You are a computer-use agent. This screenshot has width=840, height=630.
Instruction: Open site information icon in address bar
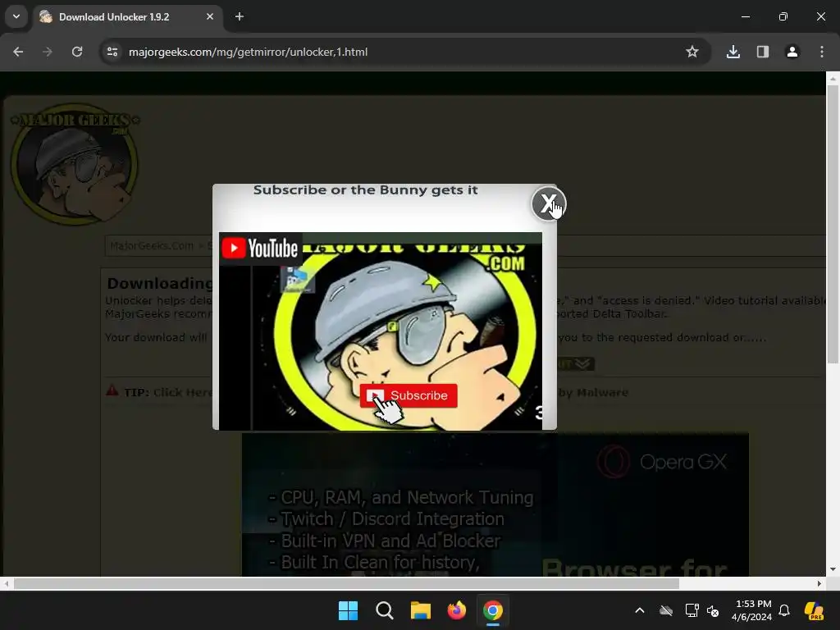(112, 52)
